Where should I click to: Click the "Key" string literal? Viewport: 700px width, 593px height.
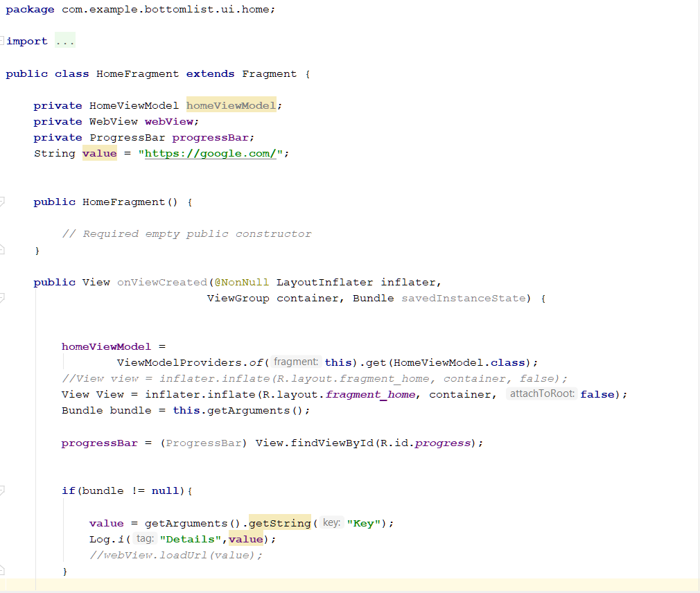[364, 524]
